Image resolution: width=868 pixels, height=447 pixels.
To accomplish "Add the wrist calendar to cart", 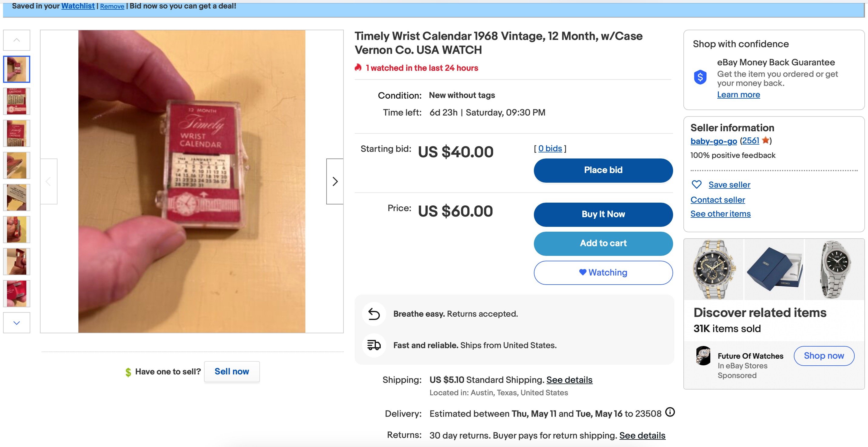I will (x=603, y=243).
